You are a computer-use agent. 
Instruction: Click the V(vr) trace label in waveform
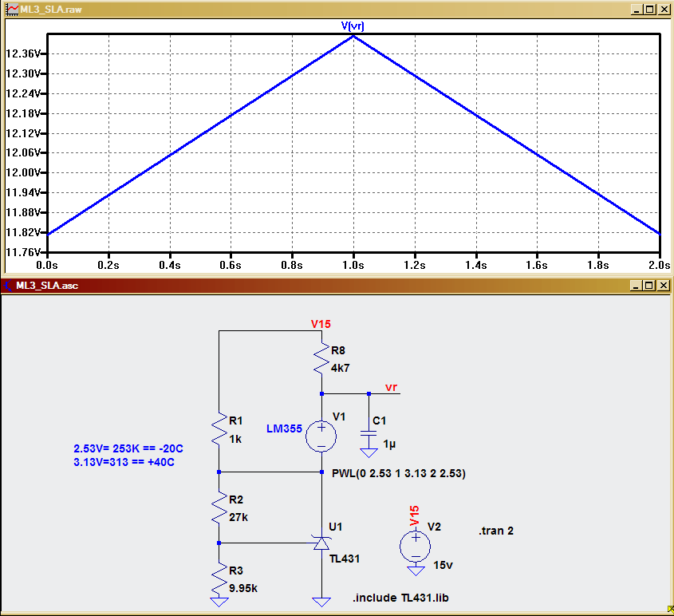coord(353,26)
